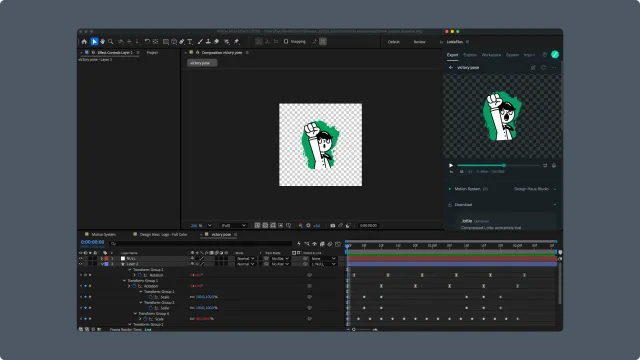
Task: Open the three-dot more menu in LottieFiles
Action: (x=554, y=68)
